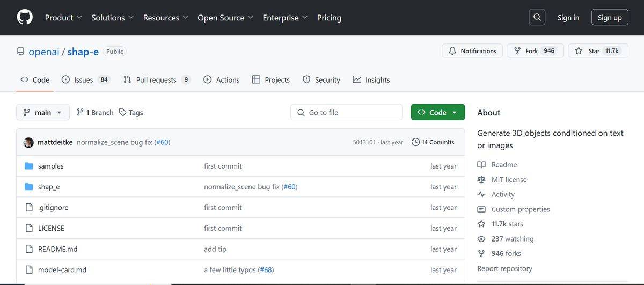
Task: Click the search magnifier icon in header
Action: [x=537, y=17]
